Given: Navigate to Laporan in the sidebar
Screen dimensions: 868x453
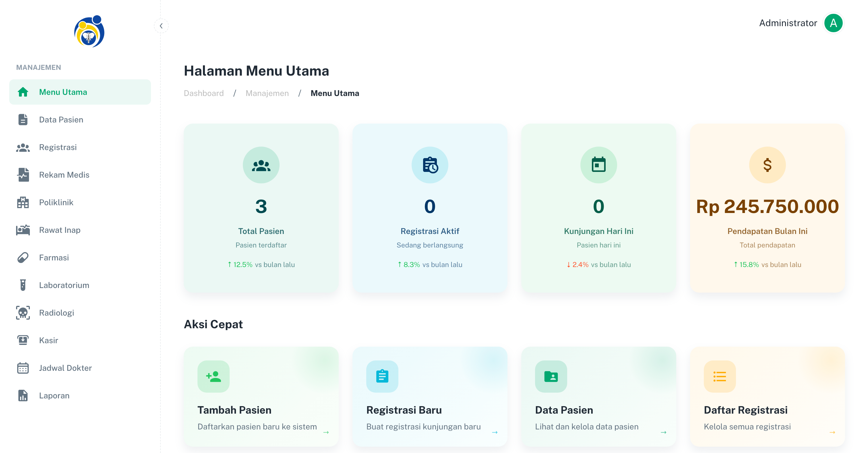Looking at the screenshot, I should 54,395.
